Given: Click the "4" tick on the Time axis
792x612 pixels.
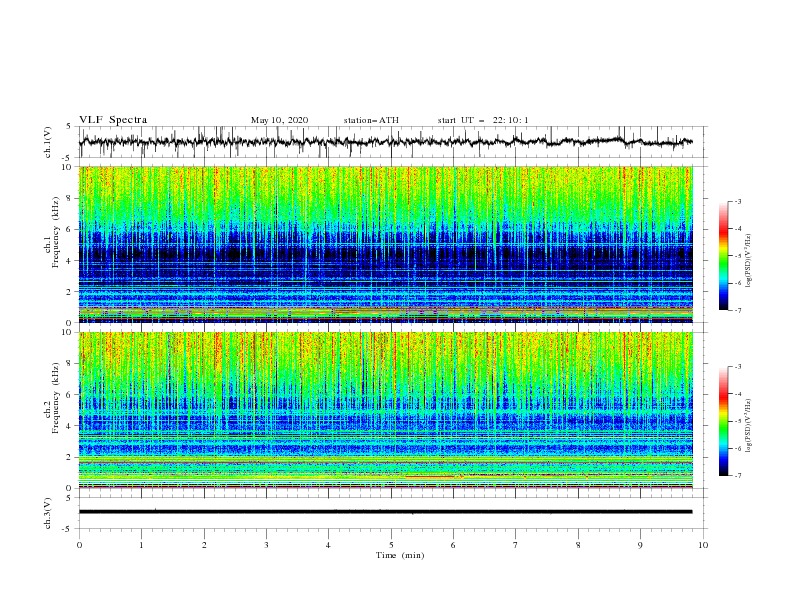Looking at the screenshot, I should [328, 545].
